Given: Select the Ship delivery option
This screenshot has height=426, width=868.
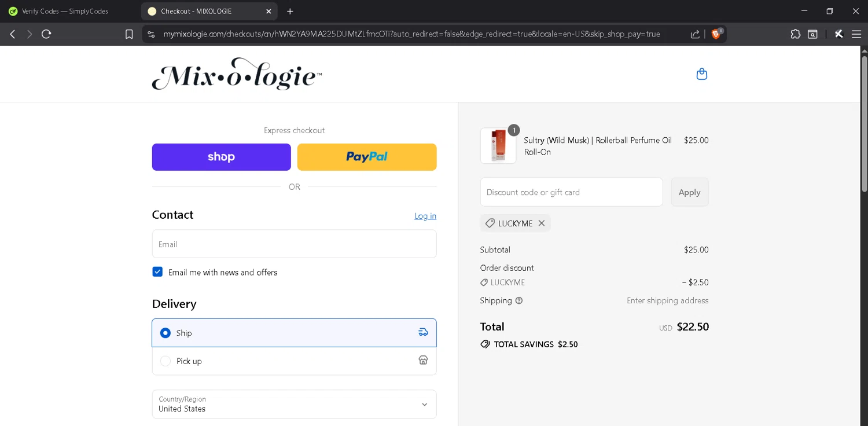Looking at the screenshot, I should coord(294,333).
